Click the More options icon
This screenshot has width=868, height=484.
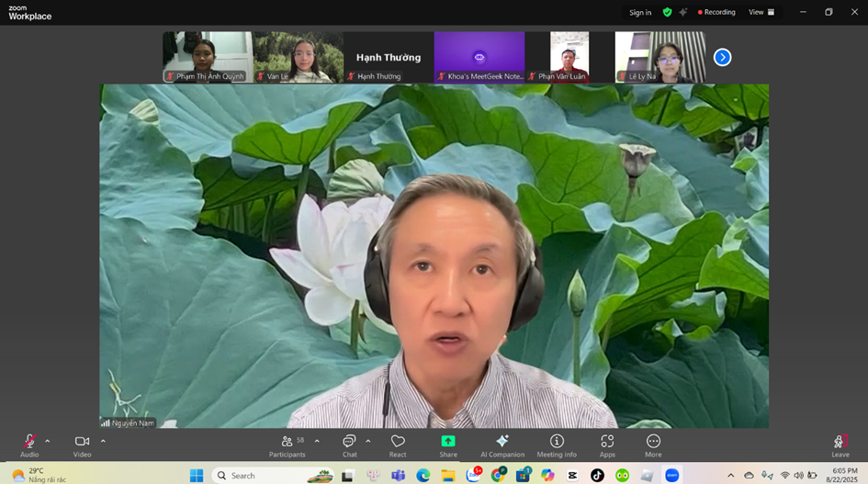pos(653,443)
